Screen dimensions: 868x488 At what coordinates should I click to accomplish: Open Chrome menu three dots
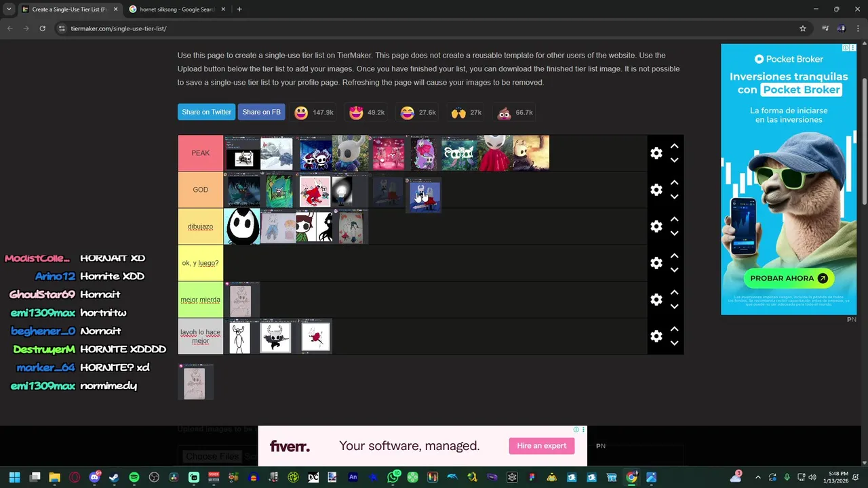858,28
